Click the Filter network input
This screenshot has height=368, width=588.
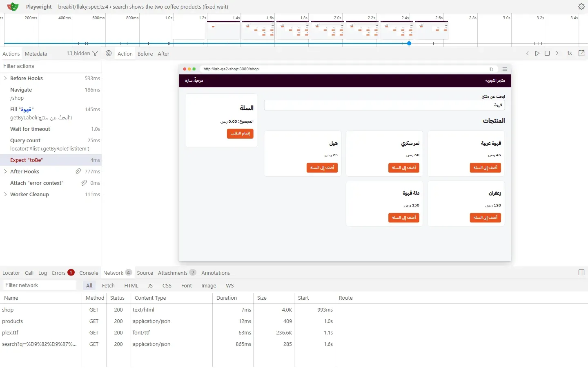(40, 285)
